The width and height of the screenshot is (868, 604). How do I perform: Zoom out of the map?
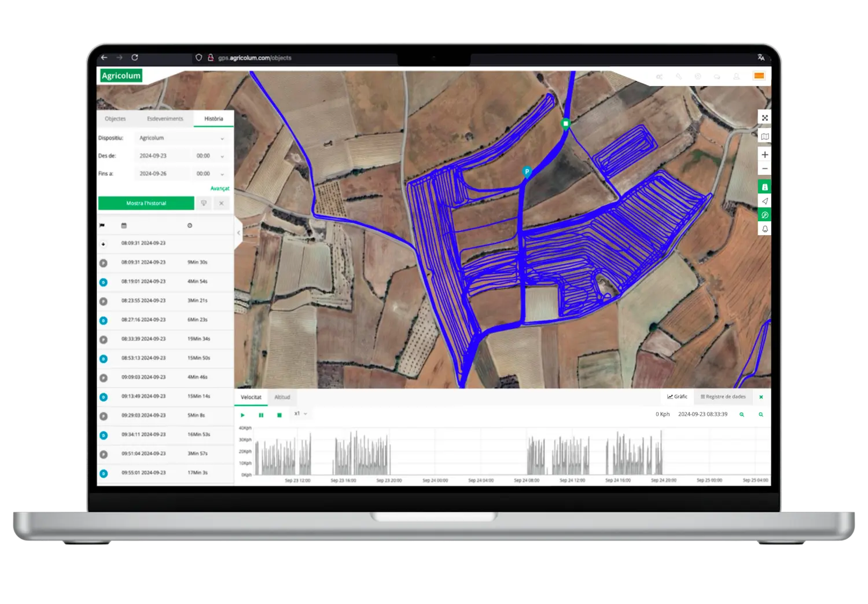pyautogui.click(x=764, y=169)
